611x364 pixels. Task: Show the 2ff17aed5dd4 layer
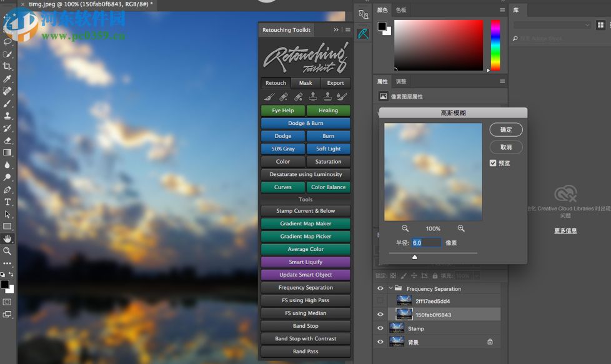tap(380, 300)
